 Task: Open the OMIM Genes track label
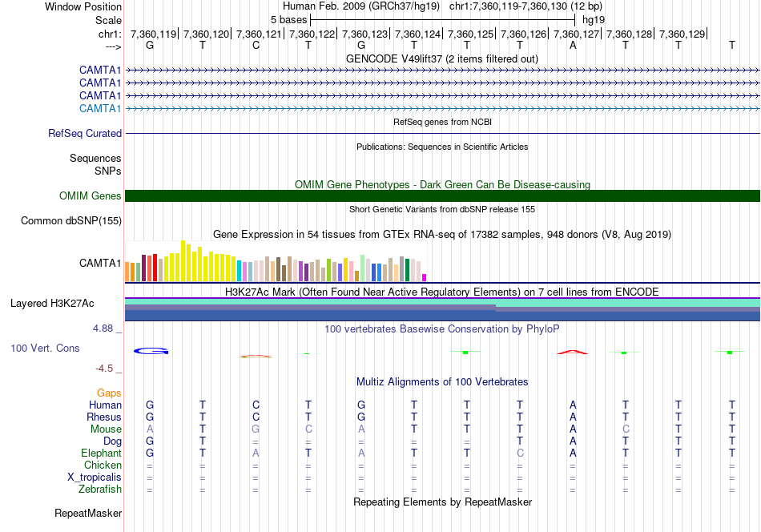tap(91, 195)
